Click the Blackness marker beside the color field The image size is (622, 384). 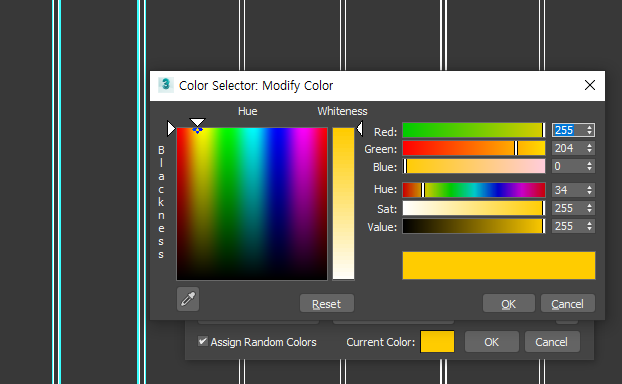[x=171, y=129]
